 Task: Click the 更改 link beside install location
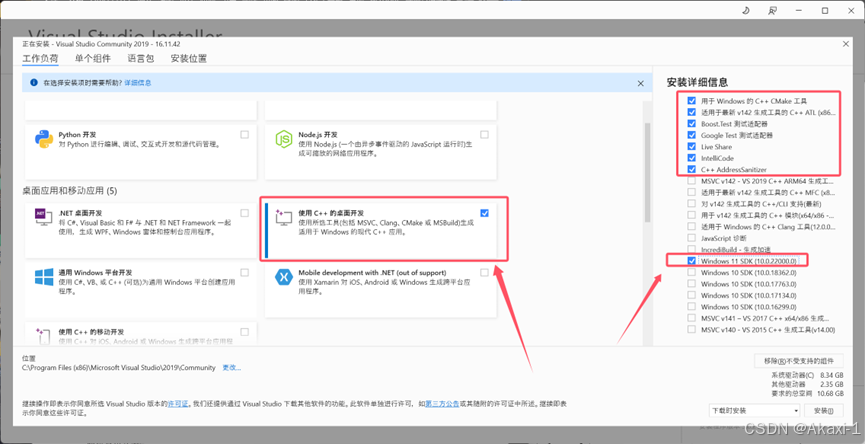(232, 367)
